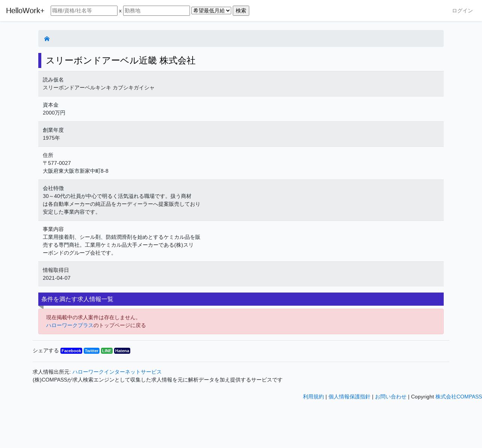Share via the Facebook badge
This screenshot has width=482, height=448.
pos(71,351)
